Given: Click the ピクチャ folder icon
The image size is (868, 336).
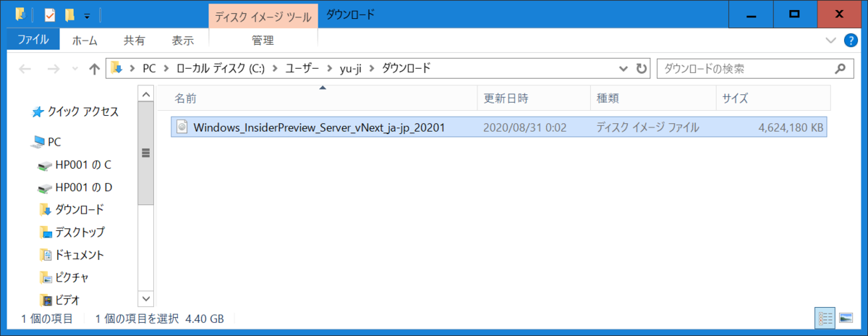Looking at the screenshot, I should [x=46, y=277].
